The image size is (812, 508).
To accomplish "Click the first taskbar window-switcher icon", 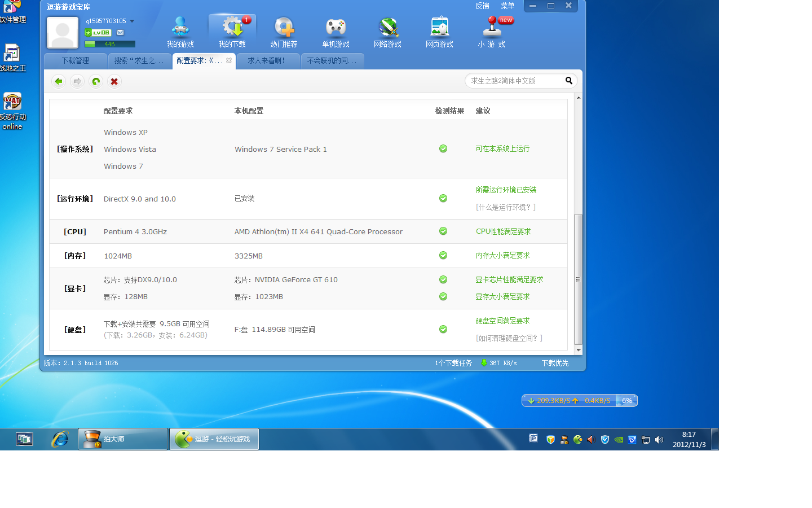I will (24, 439).
